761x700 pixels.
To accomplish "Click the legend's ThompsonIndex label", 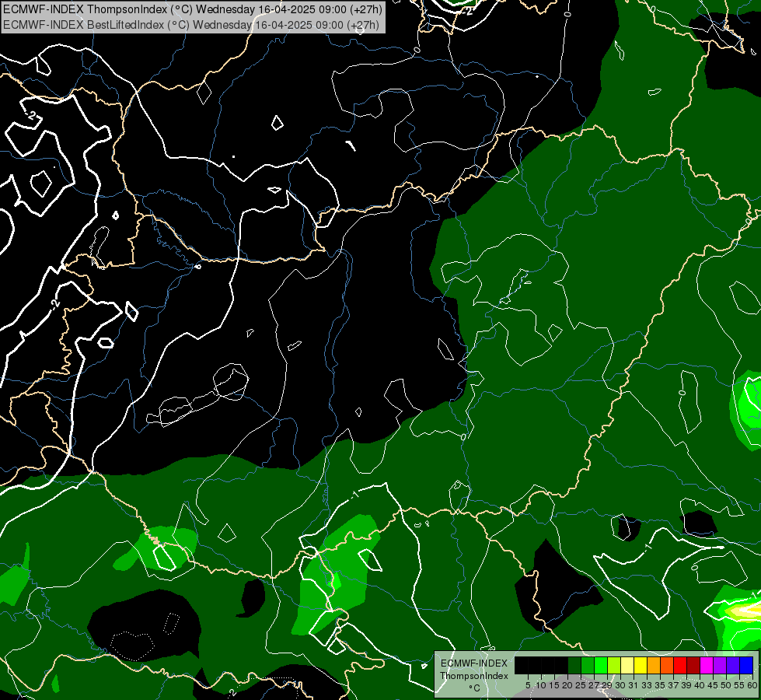I will [x=474, y=676].
